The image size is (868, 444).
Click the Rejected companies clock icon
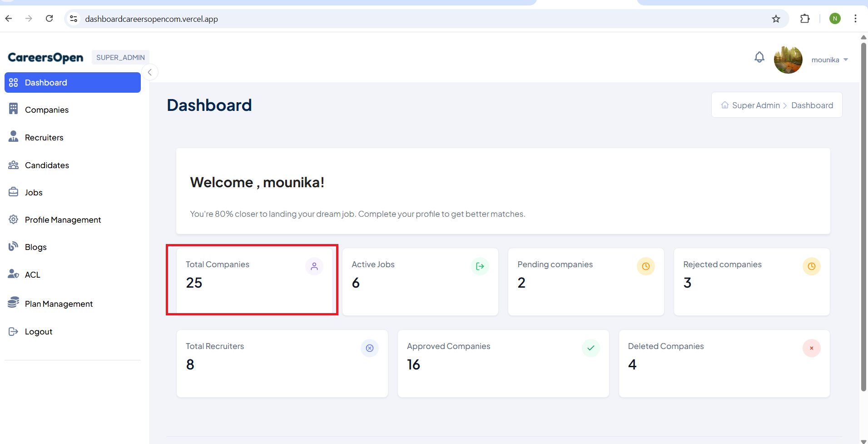pyautogui.click(x=811, y=266)
